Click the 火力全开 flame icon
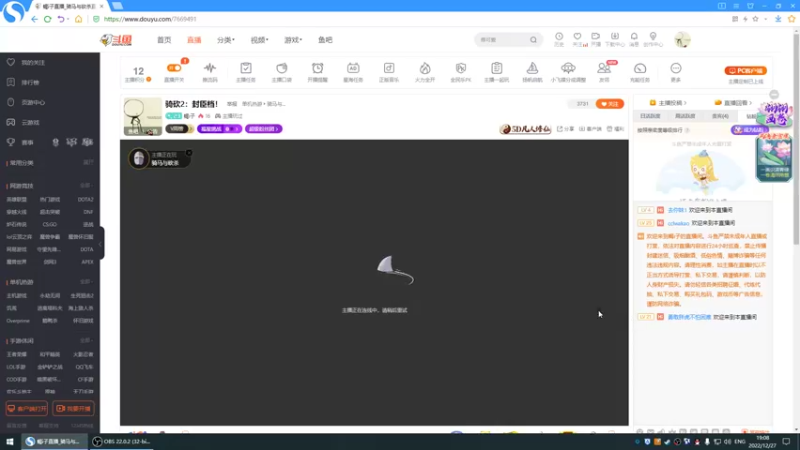800x450 pixels. tap(425, 68)
